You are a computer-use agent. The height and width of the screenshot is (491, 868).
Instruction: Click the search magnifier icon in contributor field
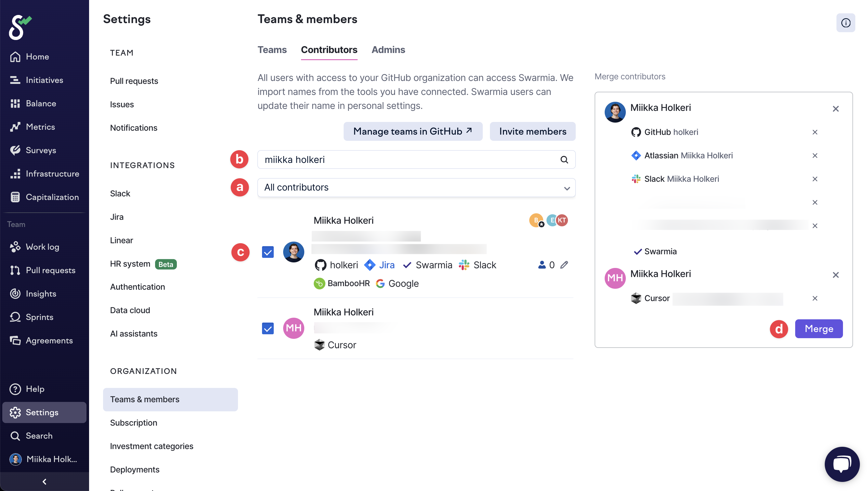pyautogui.click(x=564, y=160)
